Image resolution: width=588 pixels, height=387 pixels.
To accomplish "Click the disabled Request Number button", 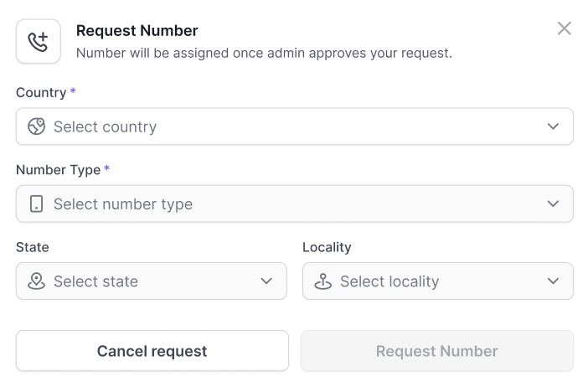I will [437, 351].
